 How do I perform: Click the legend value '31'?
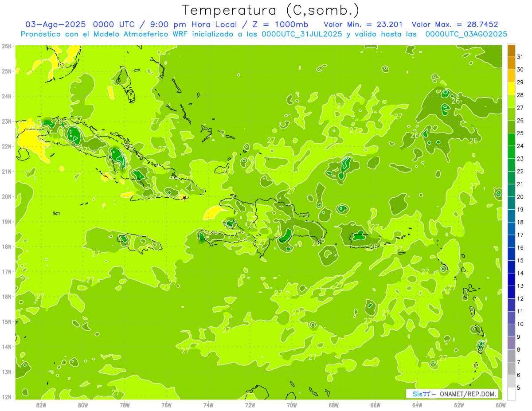click(x=520, y=57)
